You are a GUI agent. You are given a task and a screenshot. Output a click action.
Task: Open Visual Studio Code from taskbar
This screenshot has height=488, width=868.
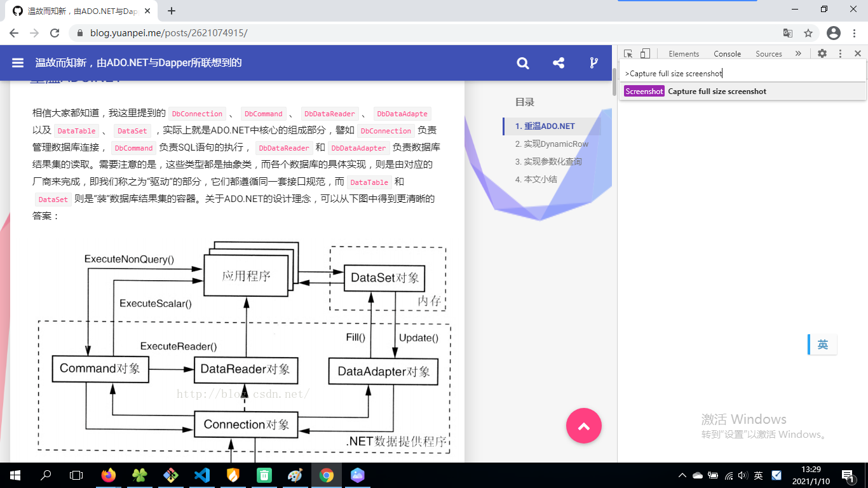[x=202, y=475]
